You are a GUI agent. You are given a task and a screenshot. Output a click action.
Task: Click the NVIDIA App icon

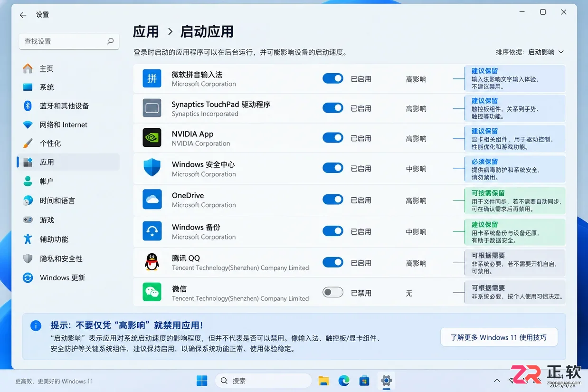(x=152, y=138)
